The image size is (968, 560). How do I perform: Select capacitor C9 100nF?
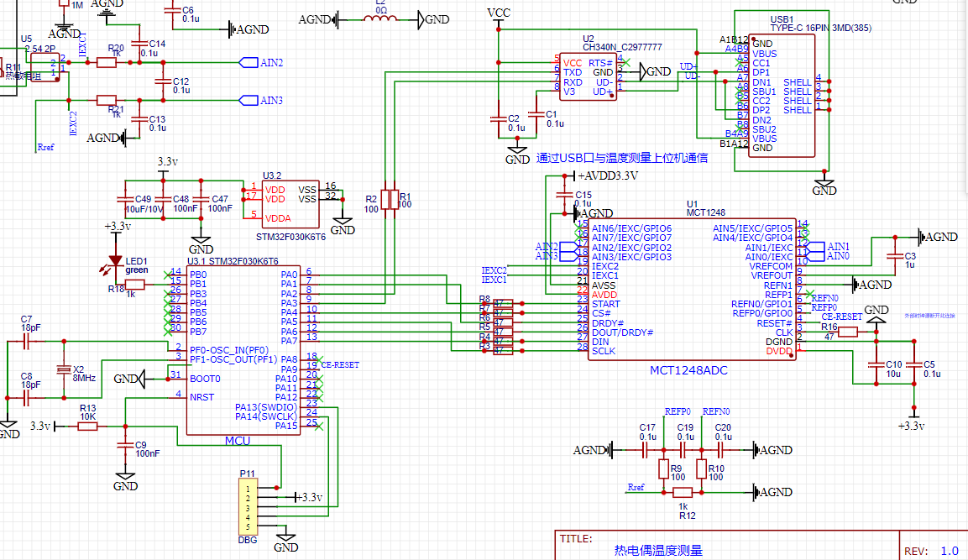pos(125,444)
